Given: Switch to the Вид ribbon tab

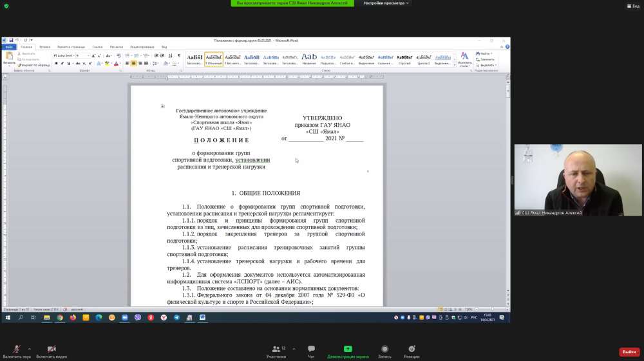Looking at the screenshot, I should (164, 47).
